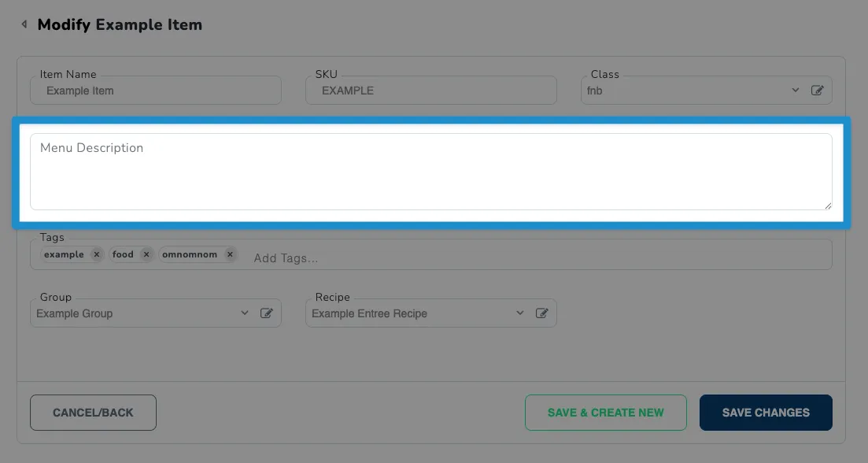Image resolution: width=868 pixels, height=463 pixels.
Task: Remove the 'example' tag
Action: pyautogui.click(x=96, y=254)
